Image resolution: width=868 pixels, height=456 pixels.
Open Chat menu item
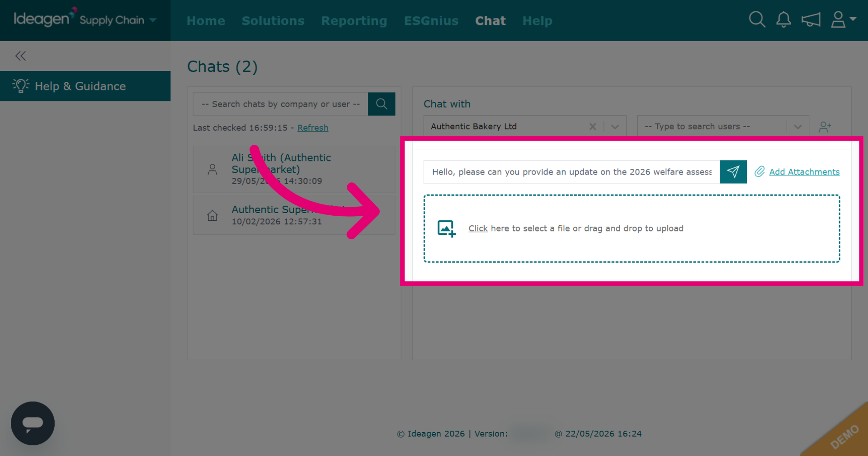point(491,21)
